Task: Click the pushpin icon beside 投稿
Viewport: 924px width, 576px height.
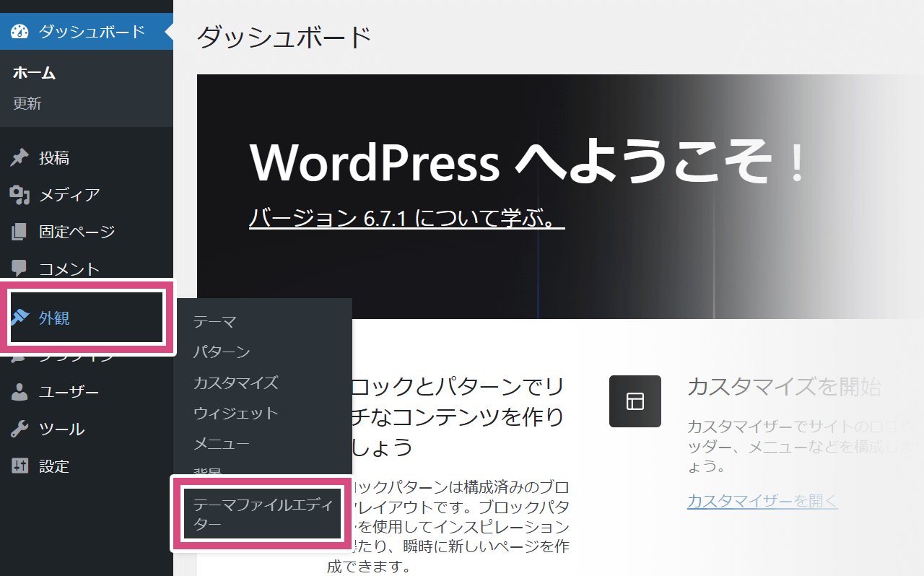Action: pyautogui.click(x=19, y=157)
